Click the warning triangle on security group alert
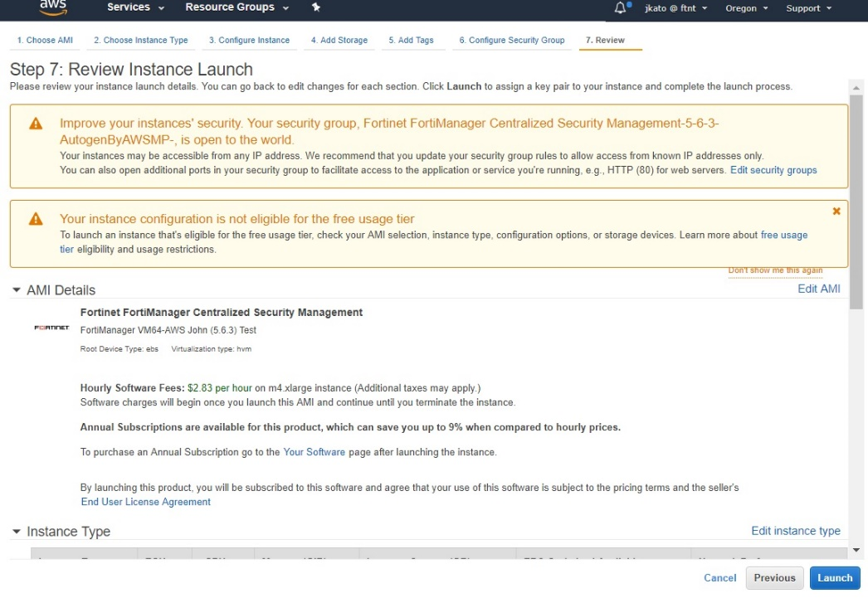Viewport: 868px width, 598px height. coord(35,123)
